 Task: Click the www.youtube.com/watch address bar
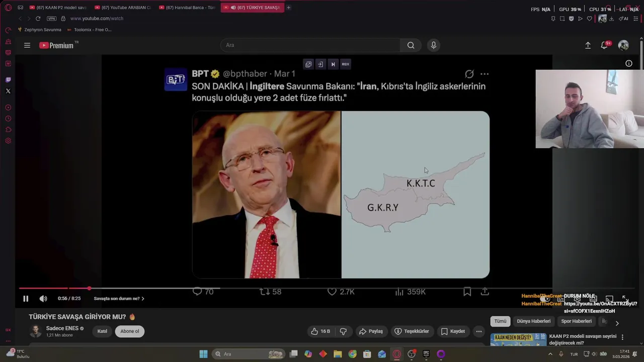tap(97, 19)
